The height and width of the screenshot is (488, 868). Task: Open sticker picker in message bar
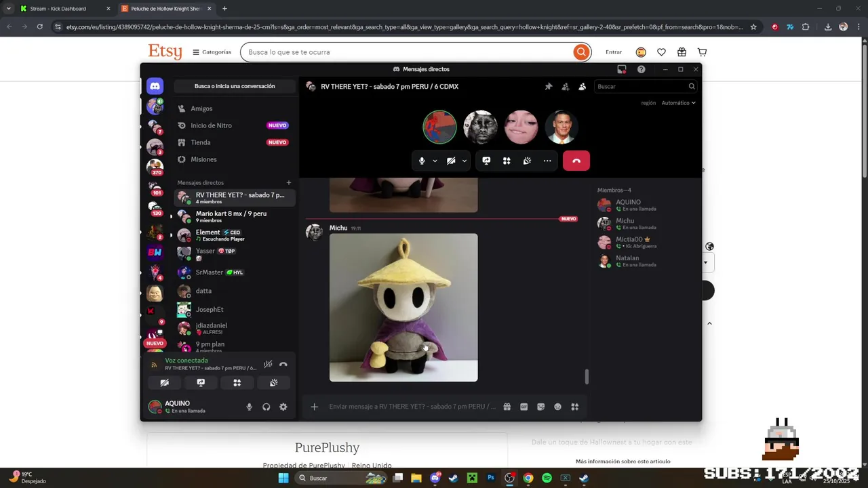[x=540, y=407]
